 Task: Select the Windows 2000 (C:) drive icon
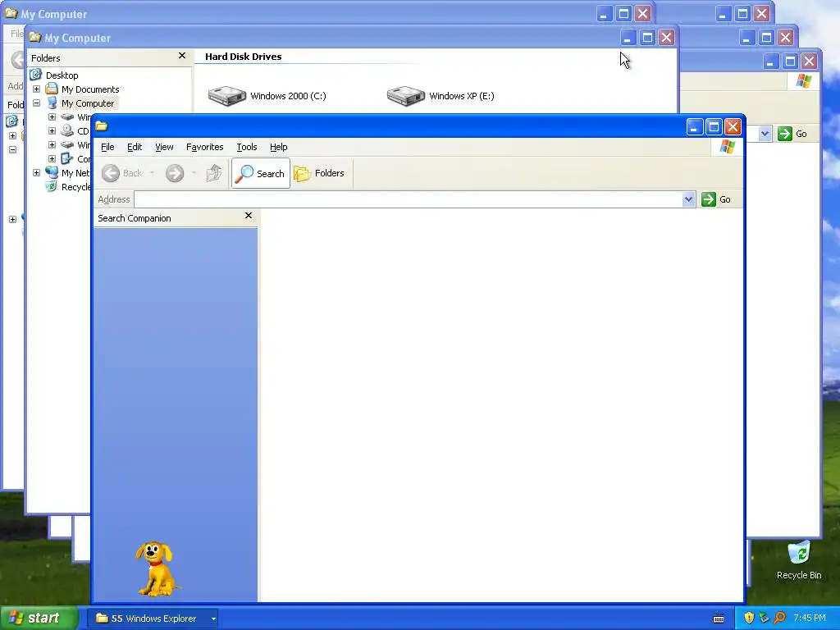click(x=227, y=96)
